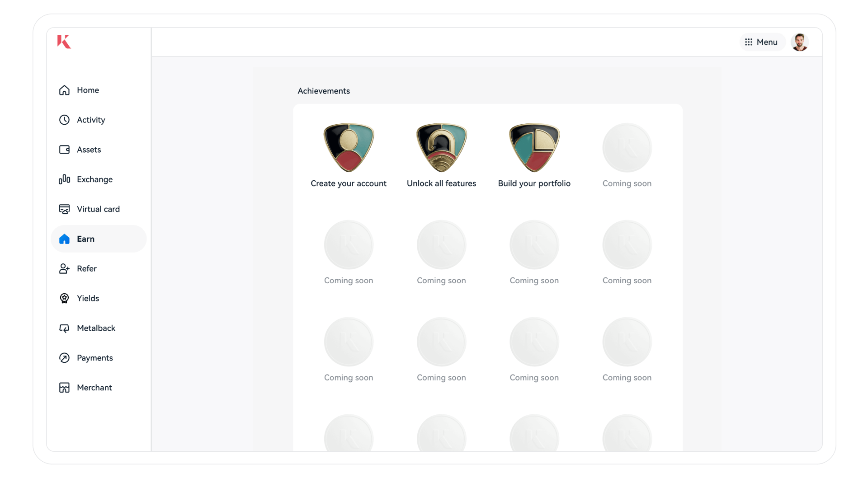
Task: Open the Activity page label
Action: [x=91, y=120]
